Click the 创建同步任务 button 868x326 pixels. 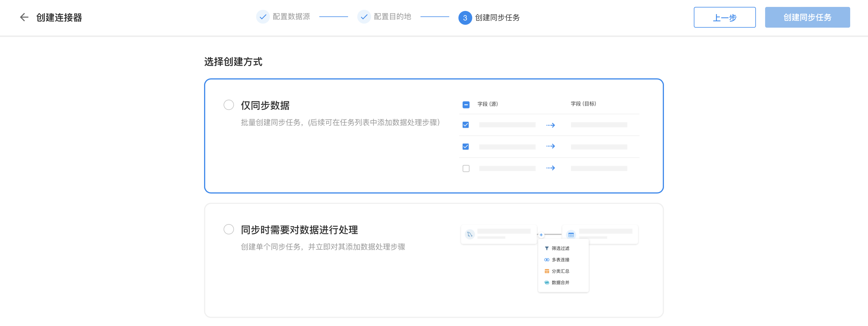point(807,17)
